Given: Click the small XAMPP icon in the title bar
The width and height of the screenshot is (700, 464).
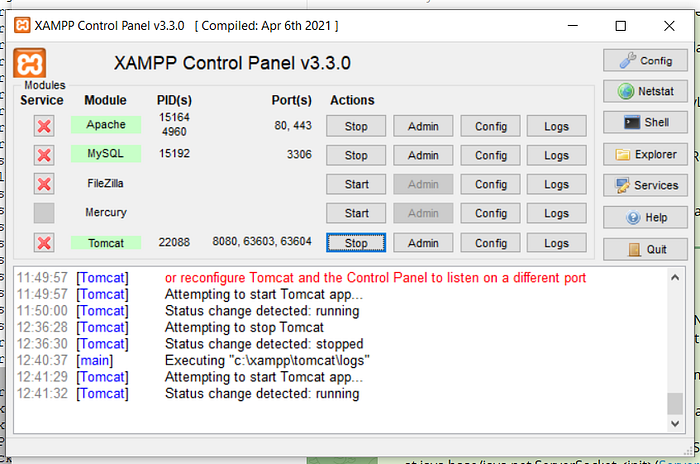Looking at the screenshot, I should pos(22,25).
